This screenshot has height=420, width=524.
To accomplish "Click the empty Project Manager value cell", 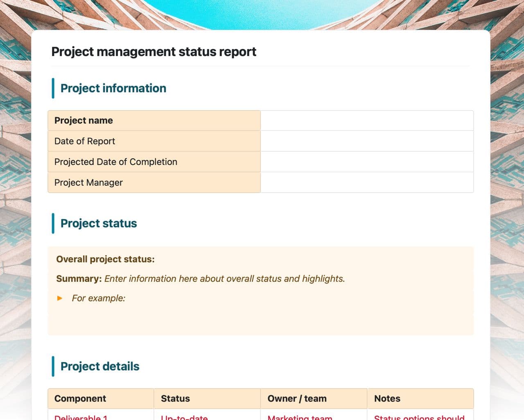I will pyautogui.click(x=367, y=182).
